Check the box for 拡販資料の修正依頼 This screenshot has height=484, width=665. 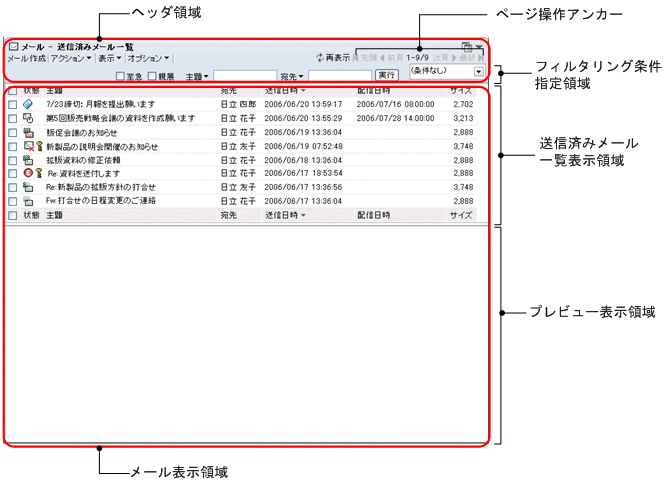click(13, 160)
